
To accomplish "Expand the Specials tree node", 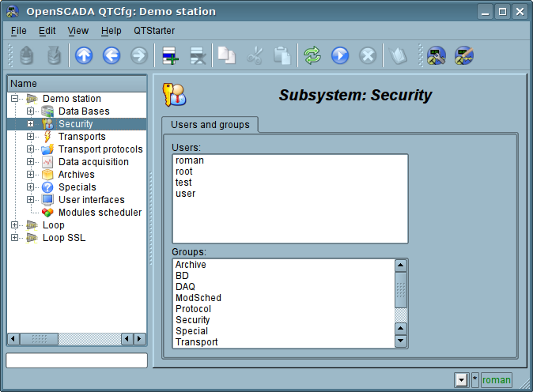I will (30, 187).
